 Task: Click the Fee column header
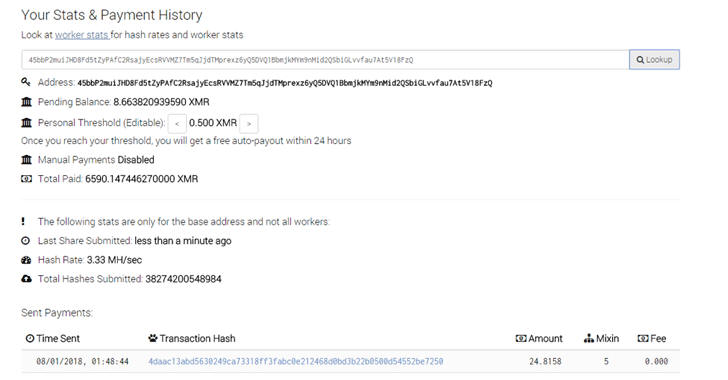pyautogui.click(x=652, y=339)
